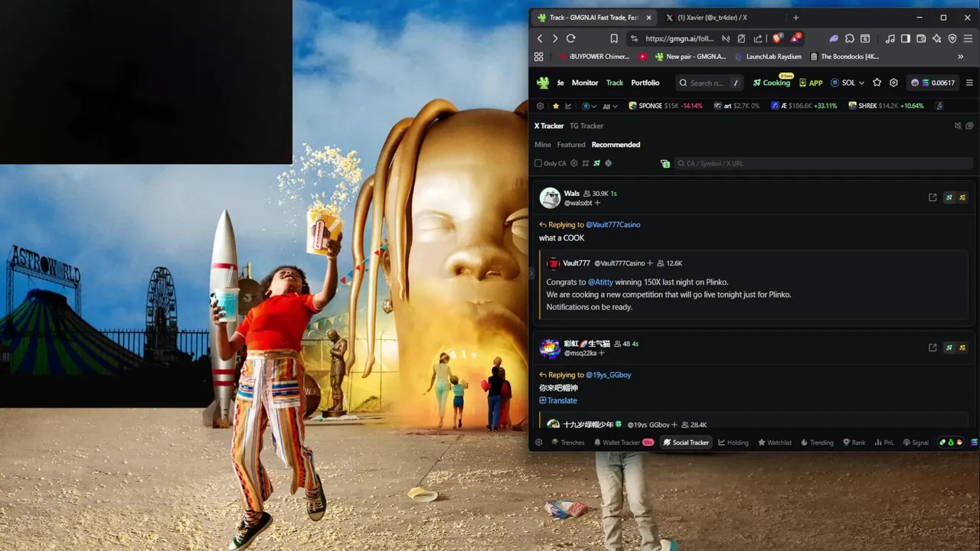Image resolution: width=980 pixels, height=551 pixels.
Task: Open the purple Phantom extension icon
Action: (x=834, y=38)
